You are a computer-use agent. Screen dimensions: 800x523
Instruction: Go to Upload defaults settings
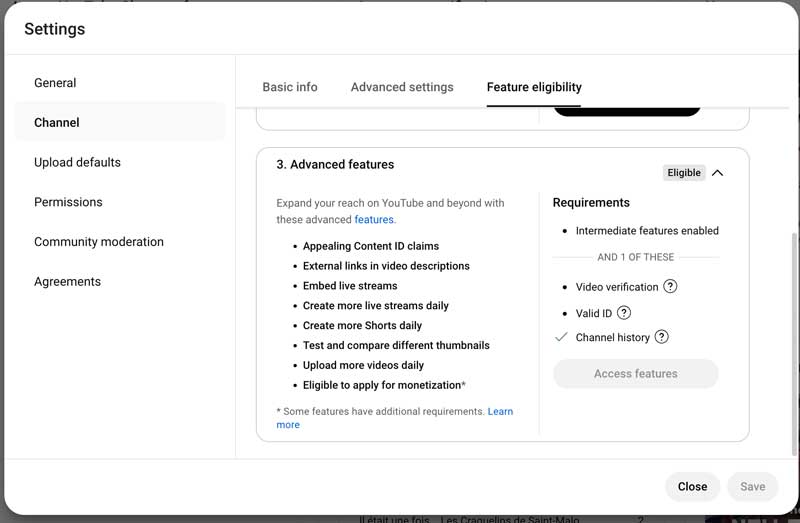(x=77, y=162)
